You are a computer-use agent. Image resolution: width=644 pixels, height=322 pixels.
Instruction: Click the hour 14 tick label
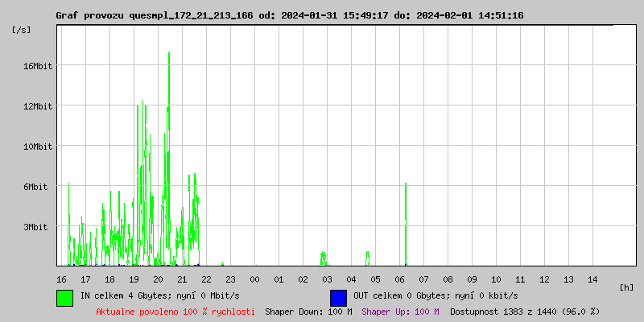pos(592,279)
